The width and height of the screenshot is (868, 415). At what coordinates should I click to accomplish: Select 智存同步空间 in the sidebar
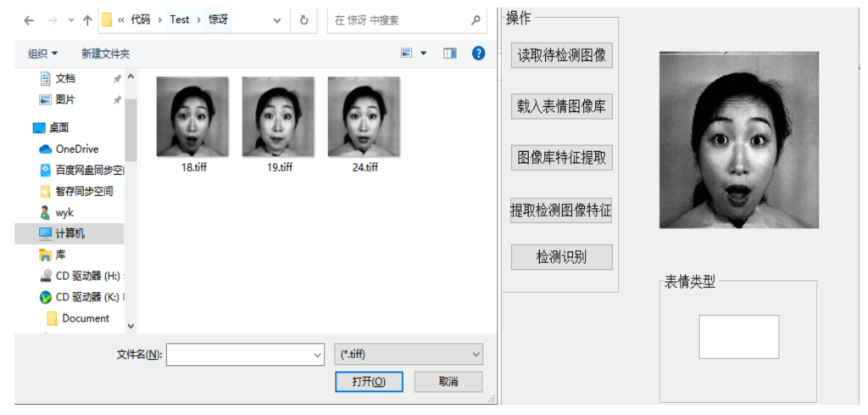point(77,191)
